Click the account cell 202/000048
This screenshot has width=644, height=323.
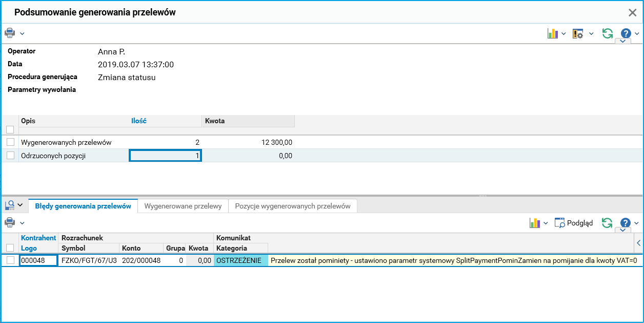[x=142, y=260]
